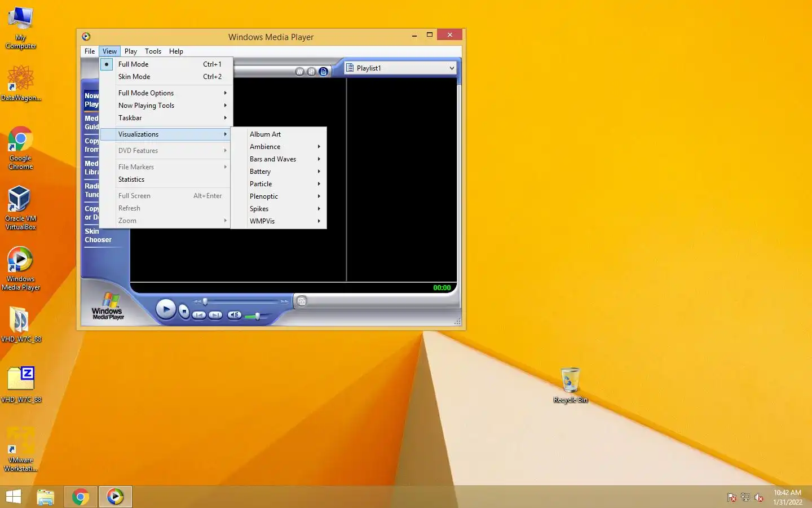
Task: Mute sound with the speaker button
Action: coord(235,315)
